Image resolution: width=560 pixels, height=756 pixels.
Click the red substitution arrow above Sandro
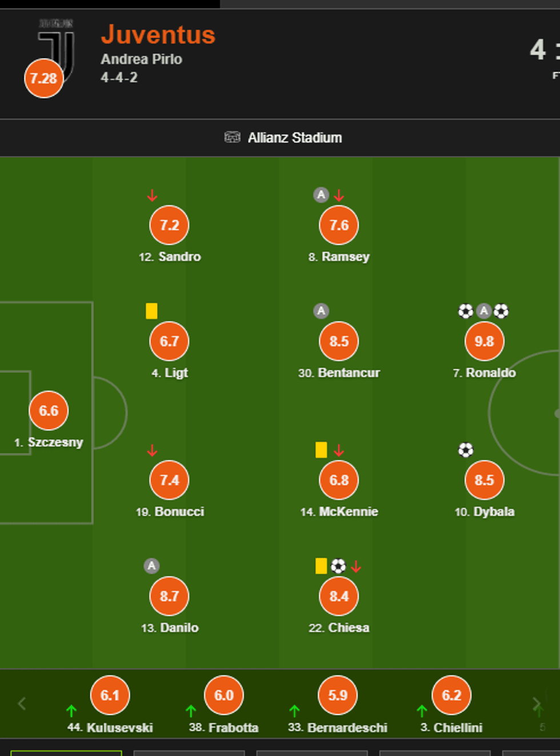[x=152, y=196]
